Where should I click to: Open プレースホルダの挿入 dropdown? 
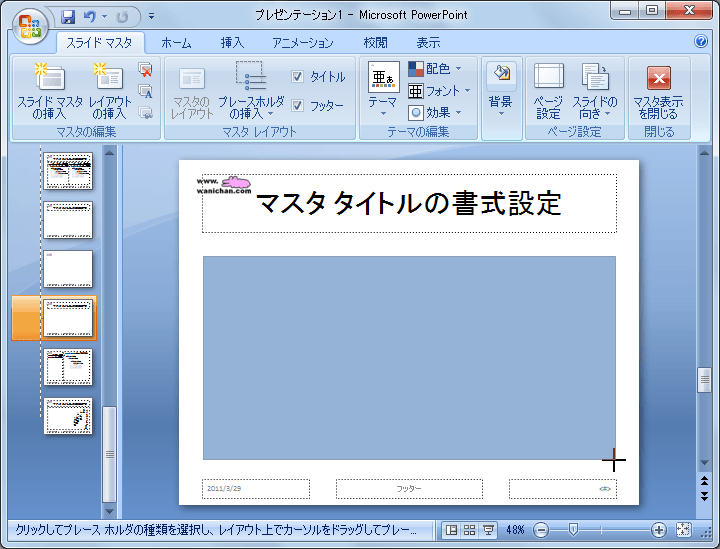pyautogui.click(x=251, y=91)
